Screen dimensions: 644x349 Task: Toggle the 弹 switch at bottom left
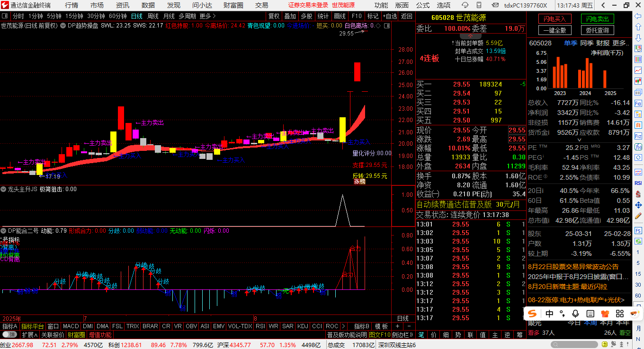click(x=9, y=335)
